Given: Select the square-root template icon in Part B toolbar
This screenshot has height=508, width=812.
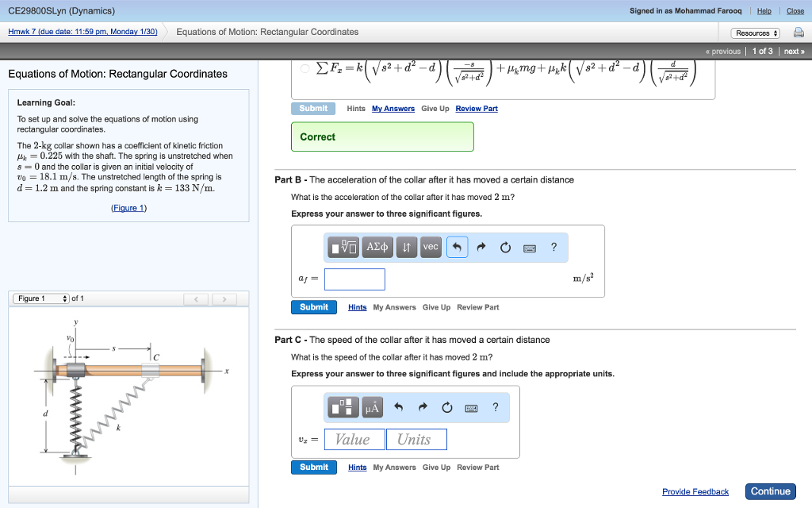Looking at the screenshot, I should tap(345, 247).
